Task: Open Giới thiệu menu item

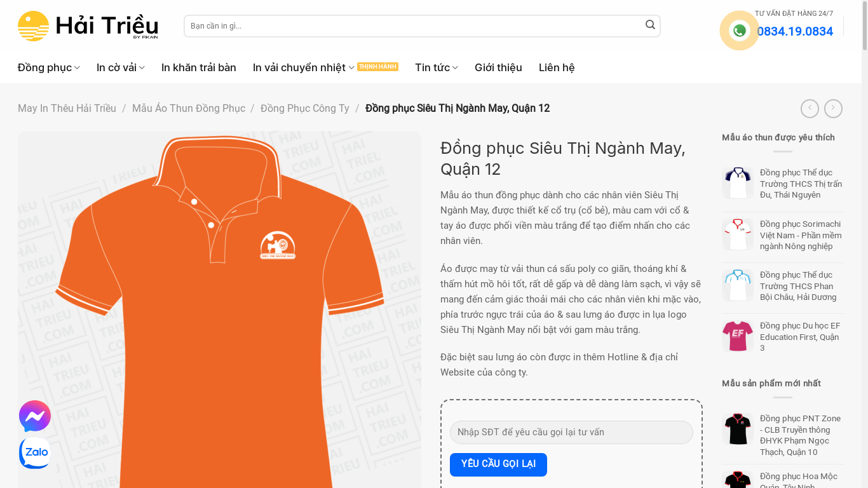Action: (x=498, y=67)
